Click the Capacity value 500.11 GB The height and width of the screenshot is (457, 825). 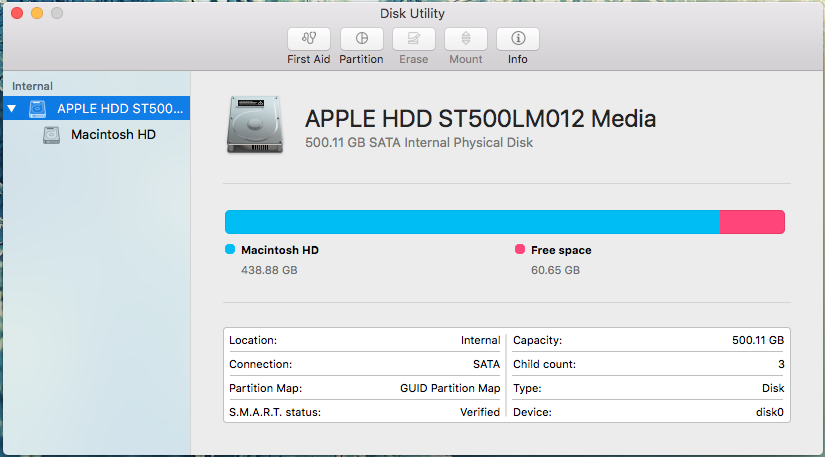[x=758, y=340]
